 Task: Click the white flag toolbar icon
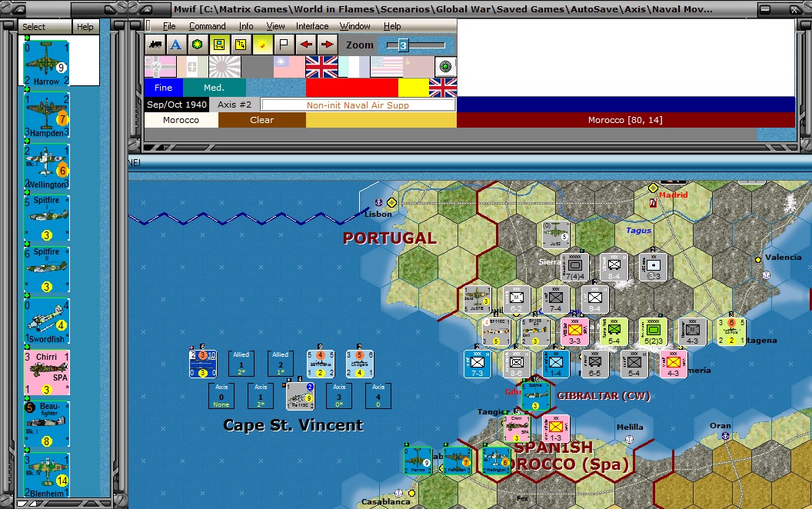pyautogui.click(x=284, y=45)
